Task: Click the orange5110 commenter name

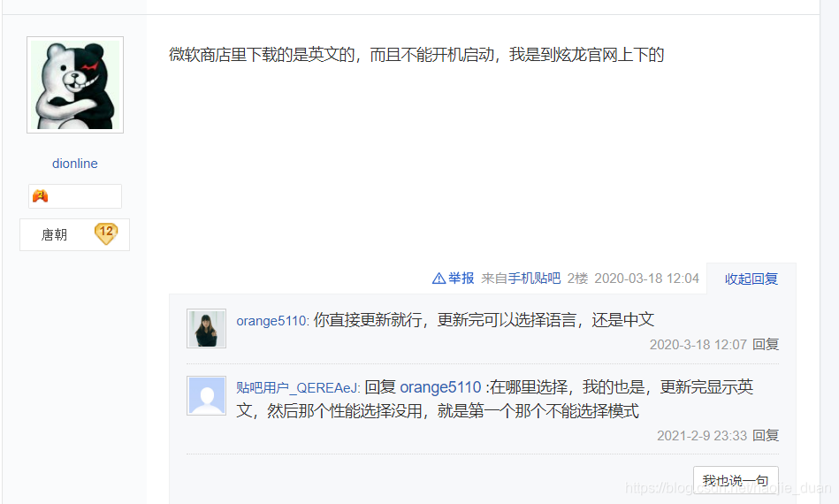Action: pyautogui.click(x=271, y=320)
